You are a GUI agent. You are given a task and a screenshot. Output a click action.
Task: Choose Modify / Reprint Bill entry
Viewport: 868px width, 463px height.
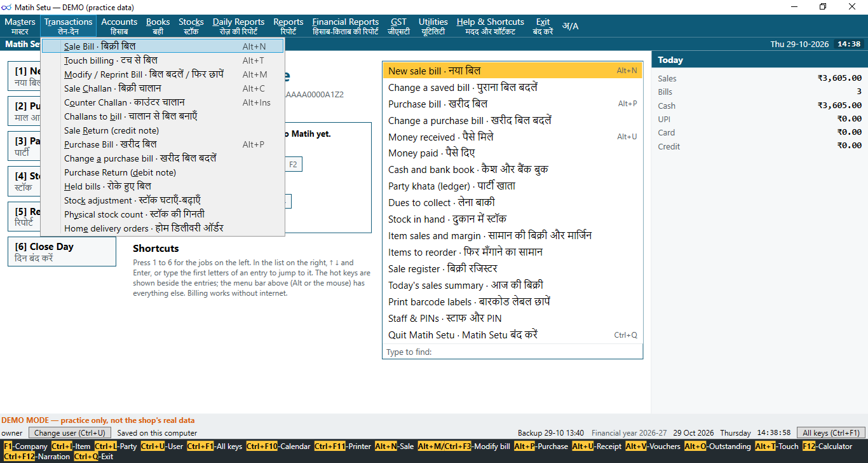pyautogui.click(x=163, y=74)
